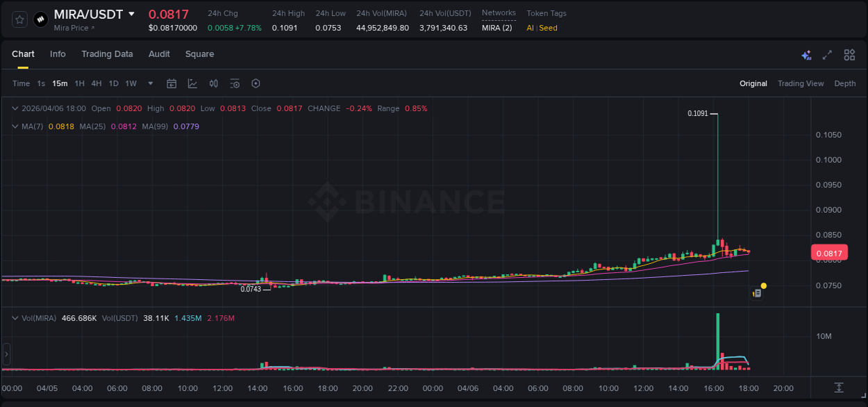Click the 0.1000 price axis label
Image resolution: width=868 pixels, height=407 pixels.
[828, 160]
